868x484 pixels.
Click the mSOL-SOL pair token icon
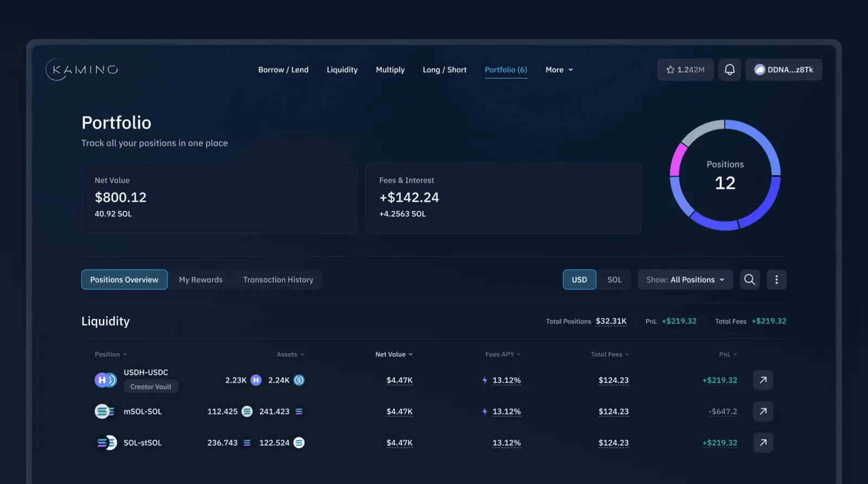105,411
